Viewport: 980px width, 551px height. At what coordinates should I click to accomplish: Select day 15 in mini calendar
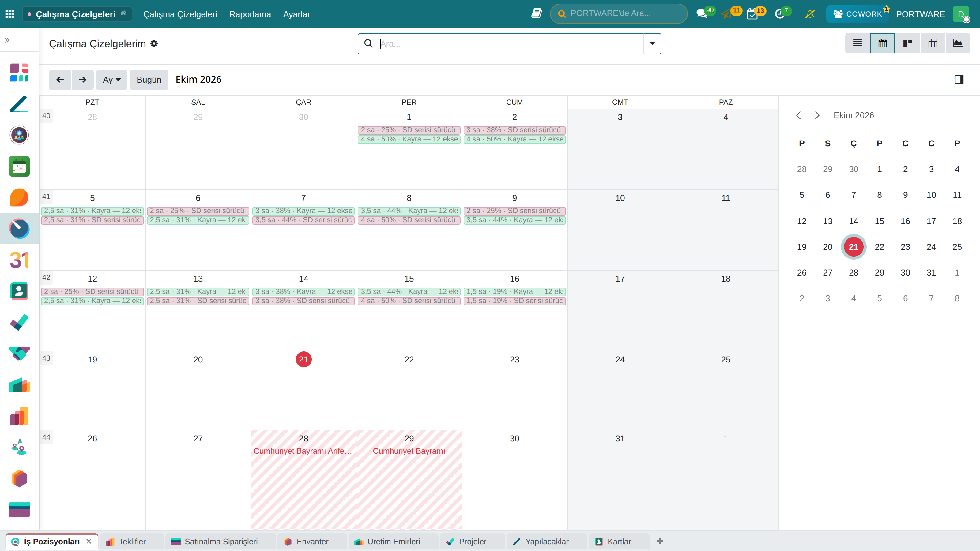pyautogui.click(x=879, y=221)
